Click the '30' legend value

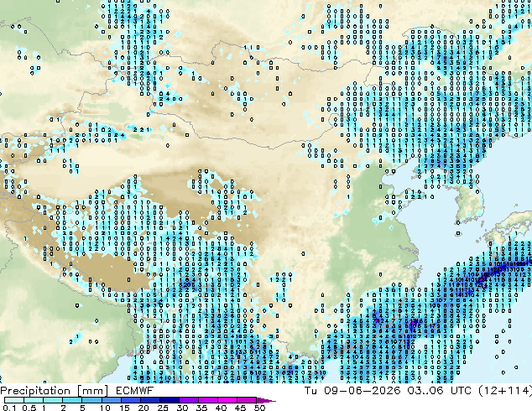[x=182, y=408]
